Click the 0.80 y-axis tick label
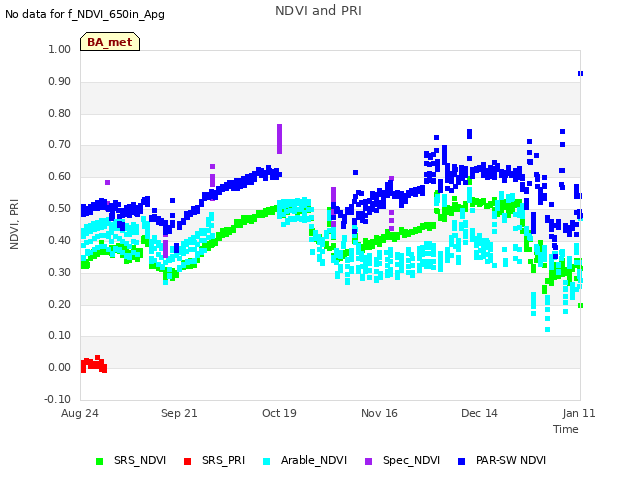Image resolution: width=640 pixels, height=480 pixels. 60,113
